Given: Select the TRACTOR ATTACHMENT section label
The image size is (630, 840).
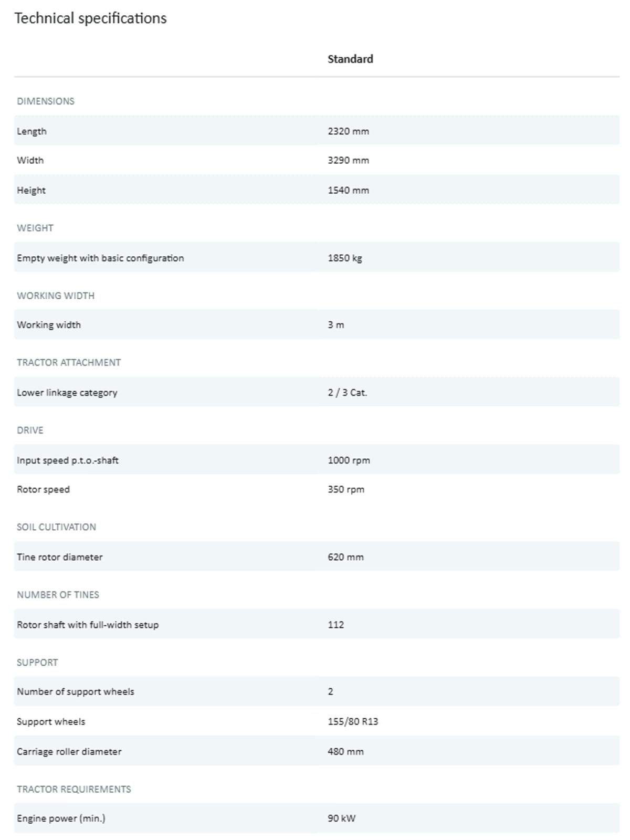Looking at the screenshot, I should point(69,362).
